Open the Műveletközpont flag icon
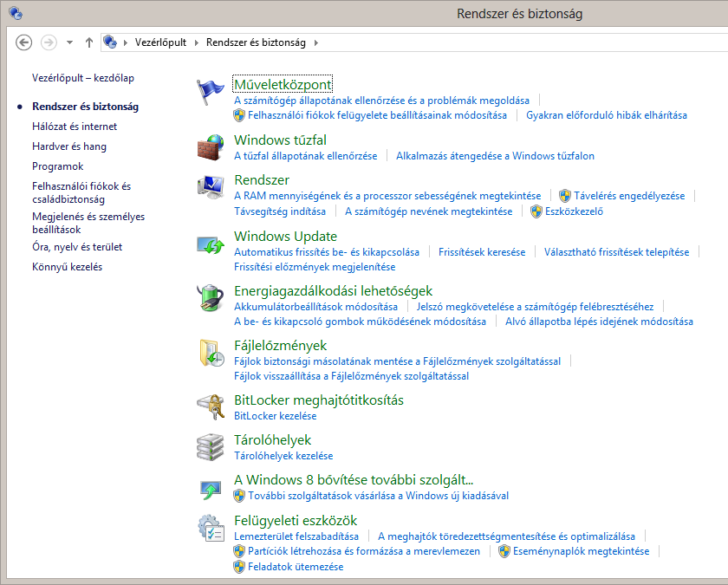The image size is (728, 585). coord(210,92)
